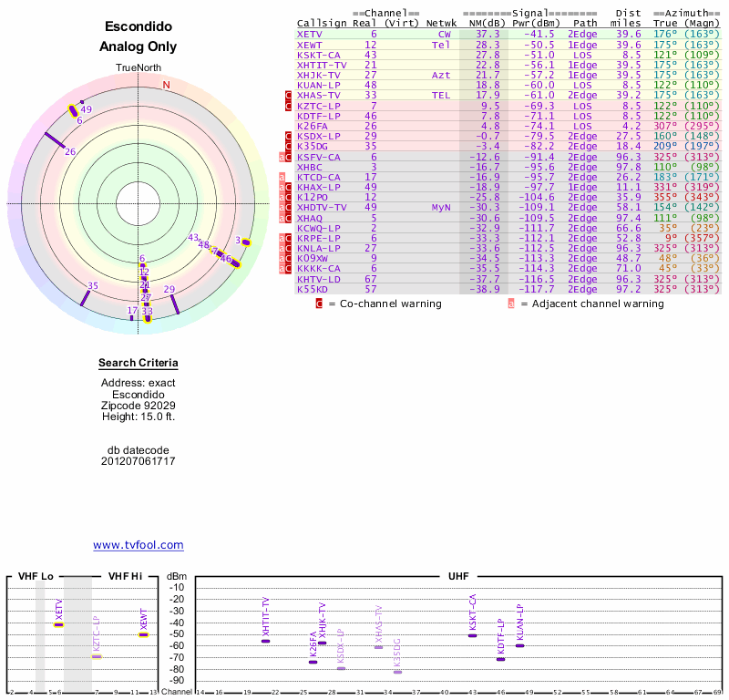Click the KNLA-LP callsign
This screenshot has width=729, height=700.
[x=319, y=248]
